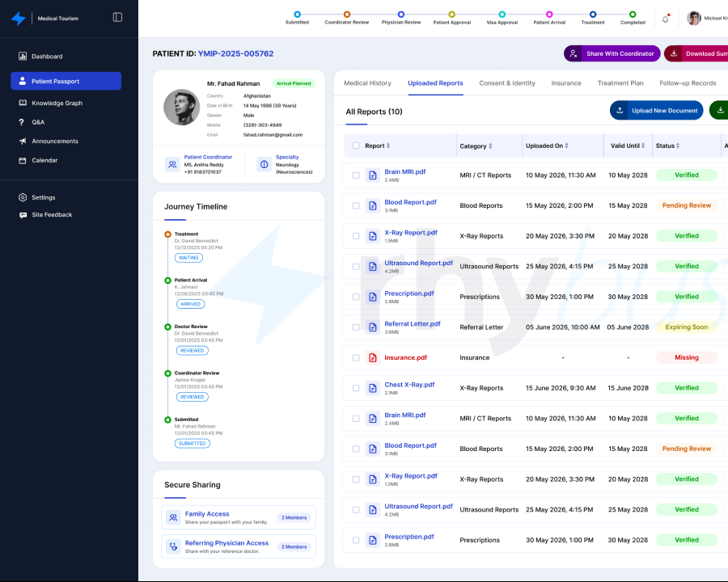728x582 pixels.
Task: Check the first X-Ray Report.pdf row checkbox
Action: [x=356, y=236]
